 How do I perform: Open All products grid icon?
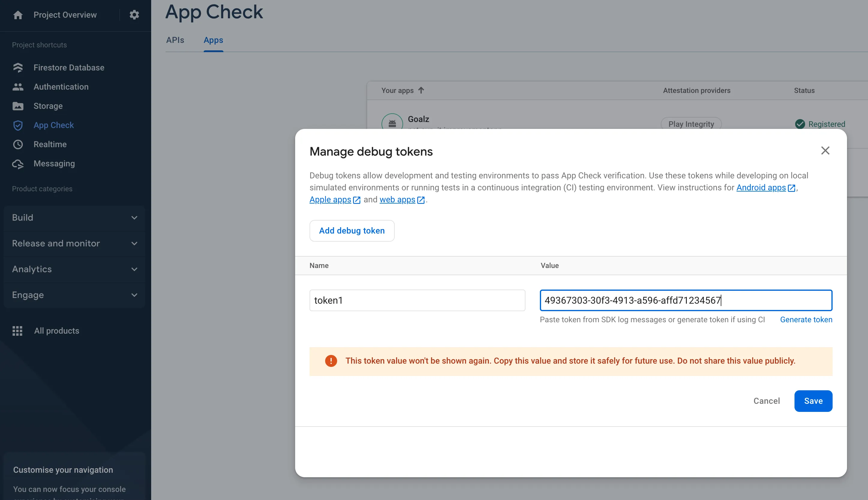coord(17,331)
